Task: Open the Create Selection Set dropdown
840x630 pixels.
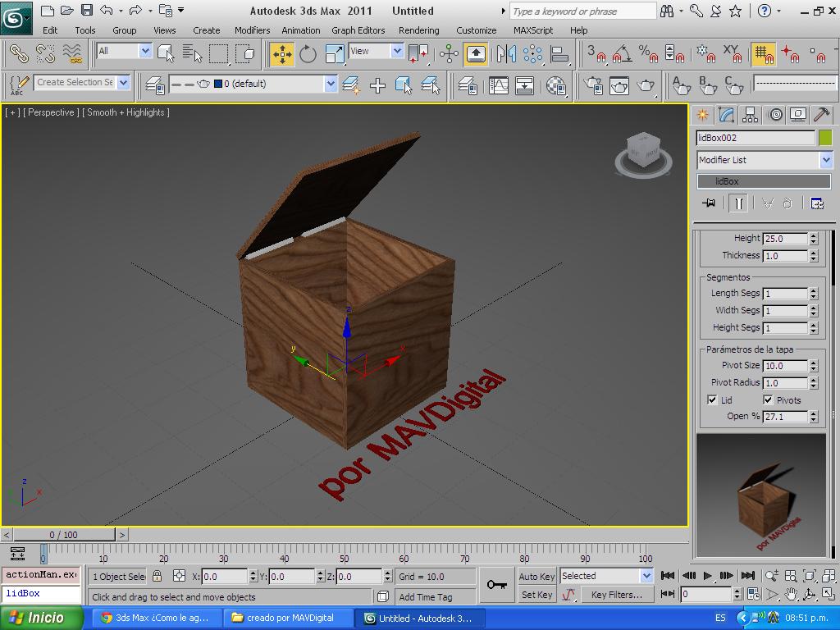Action: click(83, 83)
